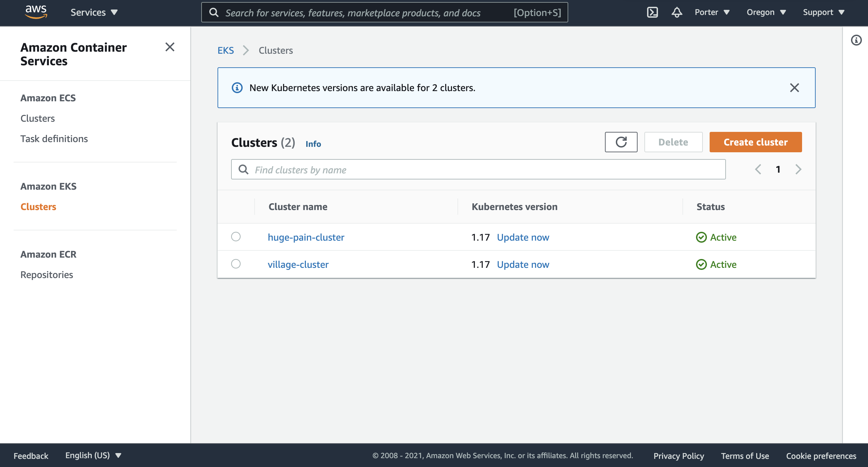This screenshot has height=467, width=868.
Task: Open ECR Repositories in sidebar
Action: pos(47,275)
